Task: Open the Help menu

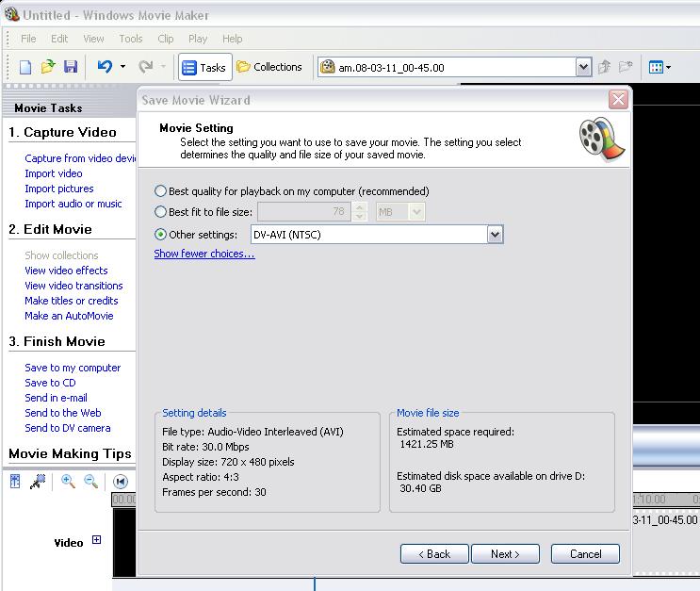Action: point(232,39)
